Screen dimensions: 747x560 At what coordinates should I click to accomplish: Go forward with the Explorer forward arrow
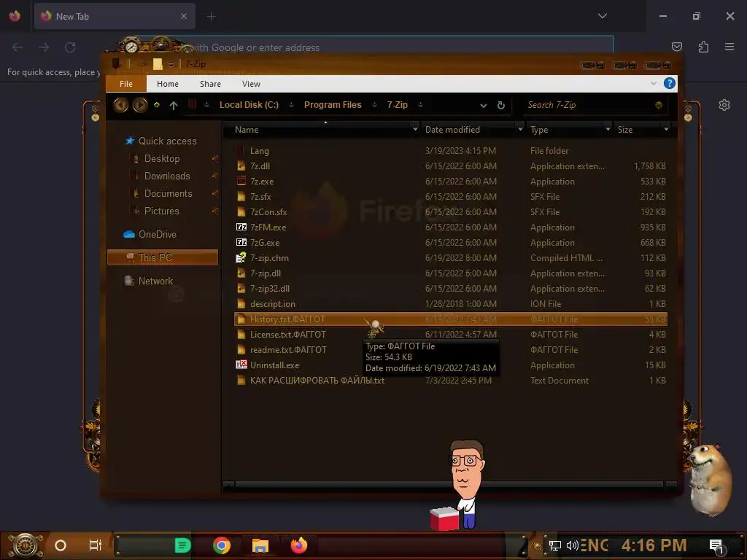pyautogui.click(x=140, y=105)
